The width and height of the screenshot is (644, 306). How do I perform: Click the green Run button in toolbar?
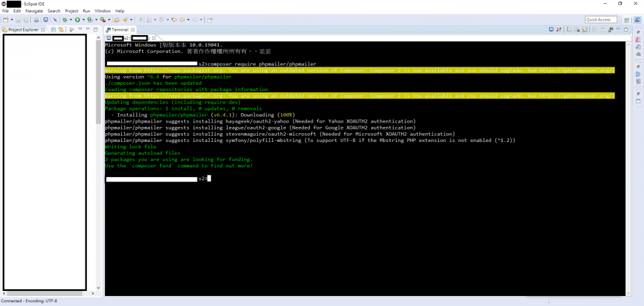(x=77, y=19)
